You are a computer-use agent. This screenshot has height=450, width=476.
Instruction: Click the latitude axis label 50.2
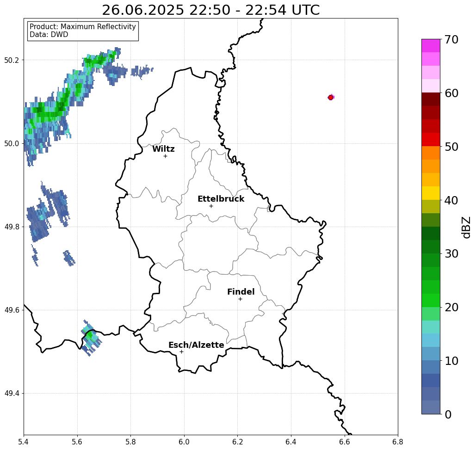click(11, 60)
